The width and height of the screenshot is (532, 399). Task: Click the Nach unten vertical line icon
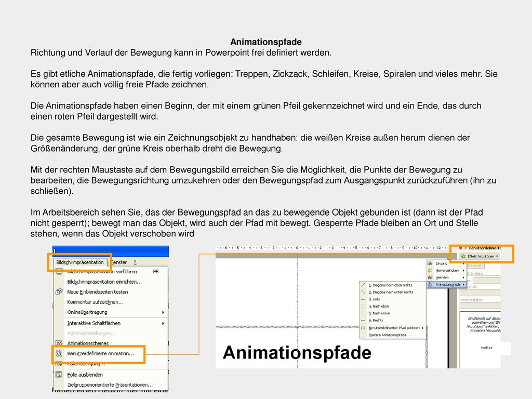363,313
